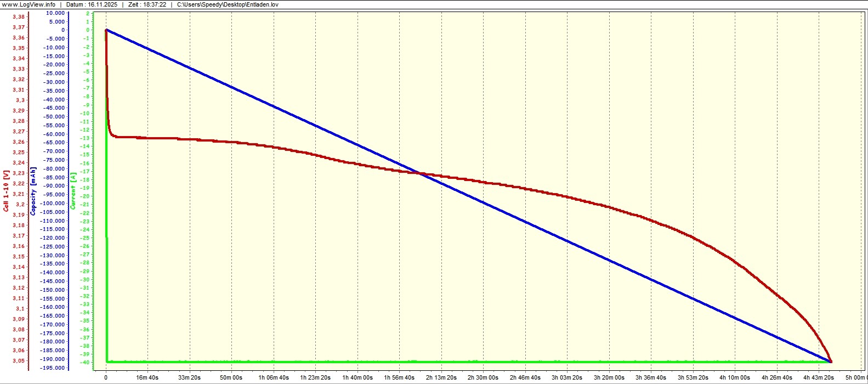Image resolution: width=868 pixels, height=384 pixels.
Task: Click the 3,38 tick on voltage axis
Action: click(19, 17)
